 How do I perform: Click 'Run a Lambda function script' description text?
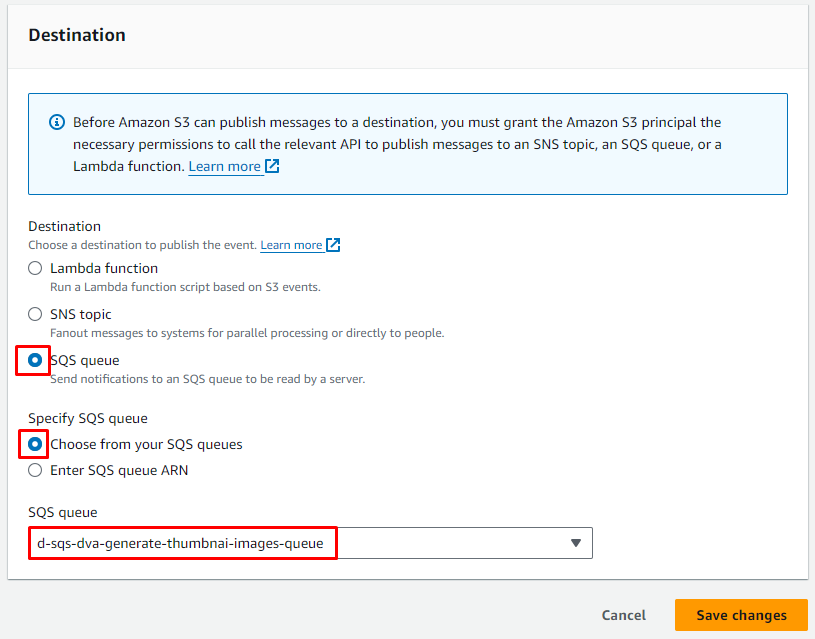pyautogui.click(x=185, y=287)
